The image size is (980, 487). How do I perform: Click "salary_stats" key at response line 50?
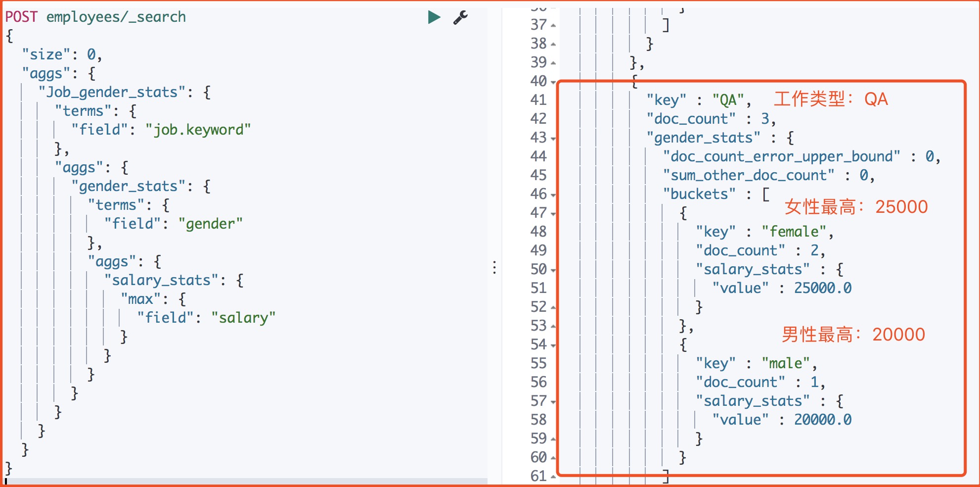click(x=753, y=269)
